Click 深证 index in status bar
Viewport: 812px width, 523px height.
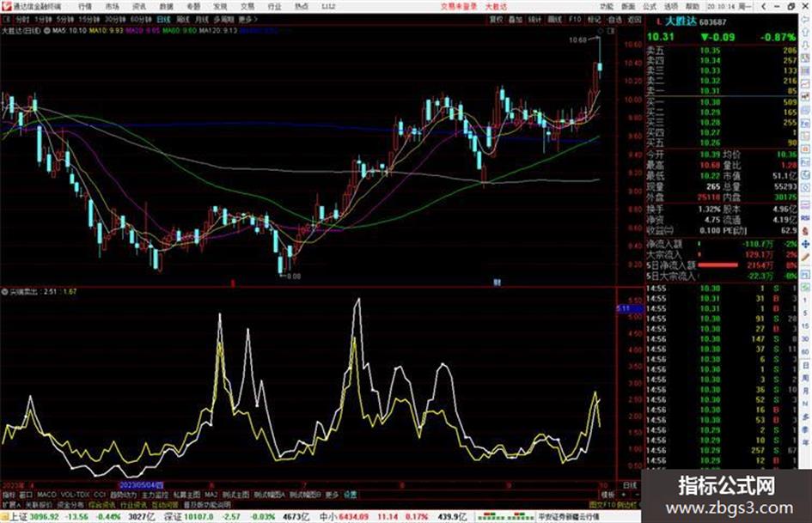[171, 517]
